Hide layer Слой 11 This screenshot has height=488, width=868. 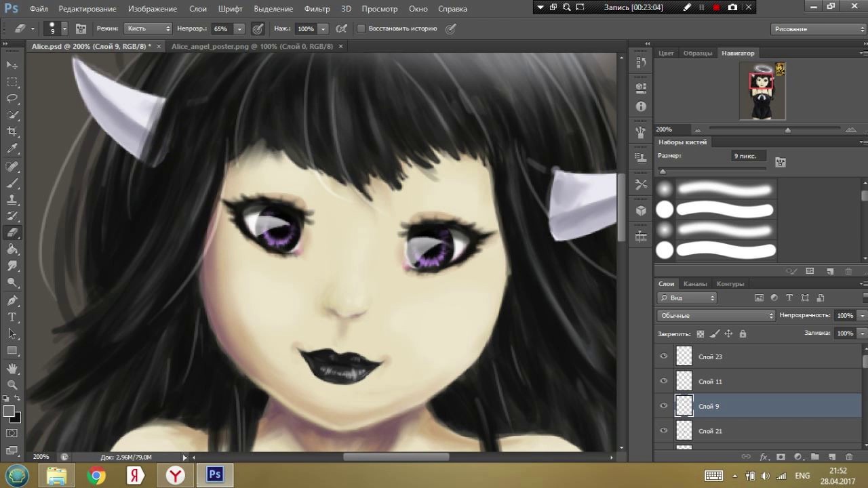[x=664, y=381]
